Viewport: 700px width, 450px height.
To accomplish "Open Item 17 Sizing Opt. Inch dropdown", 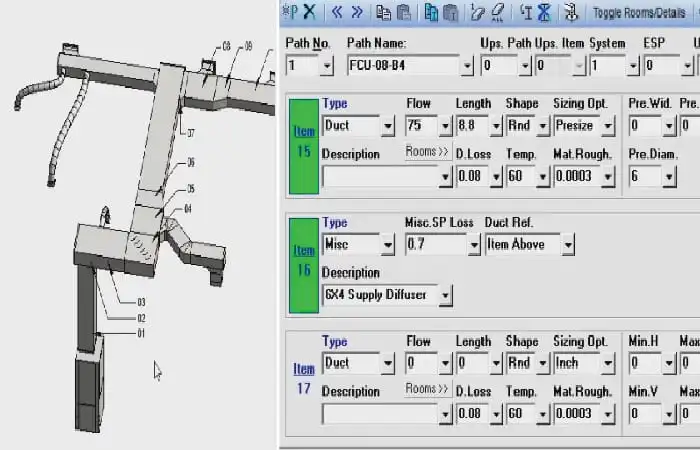I will point(608,364).
